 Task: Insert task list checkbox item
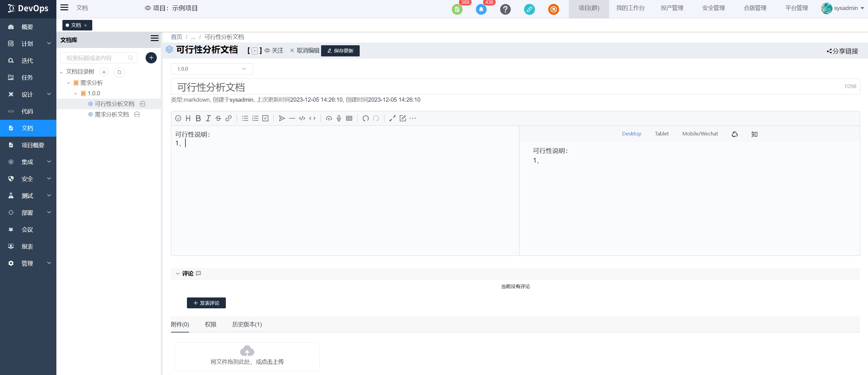pyautogui.click(x=265, y=118)
